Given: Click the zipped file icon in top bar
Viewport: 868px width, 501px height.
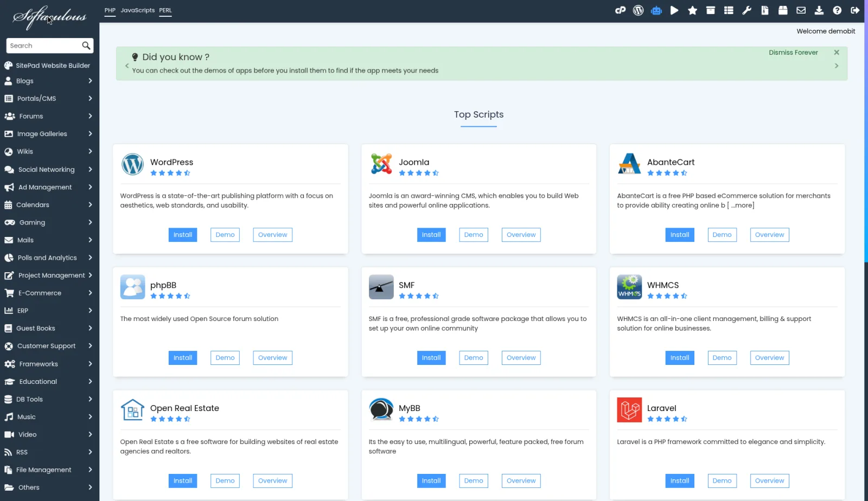Looking at the screenshot, I should (x=765, y=10).
